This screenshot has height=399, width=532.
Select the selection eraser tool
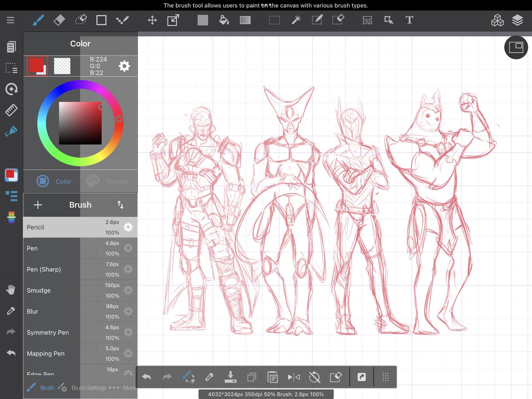(338, 20)
